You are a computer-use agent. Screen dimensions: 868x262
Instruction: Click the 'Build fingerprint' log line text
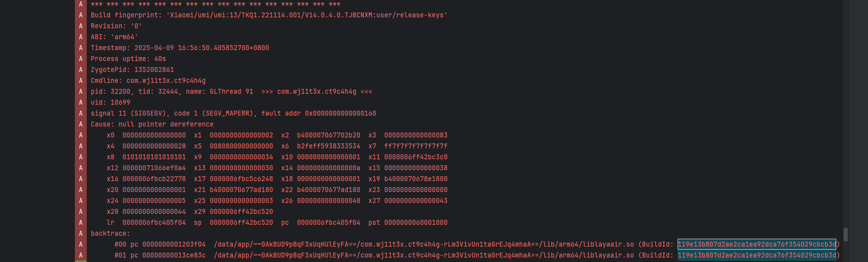click(269, 15)
